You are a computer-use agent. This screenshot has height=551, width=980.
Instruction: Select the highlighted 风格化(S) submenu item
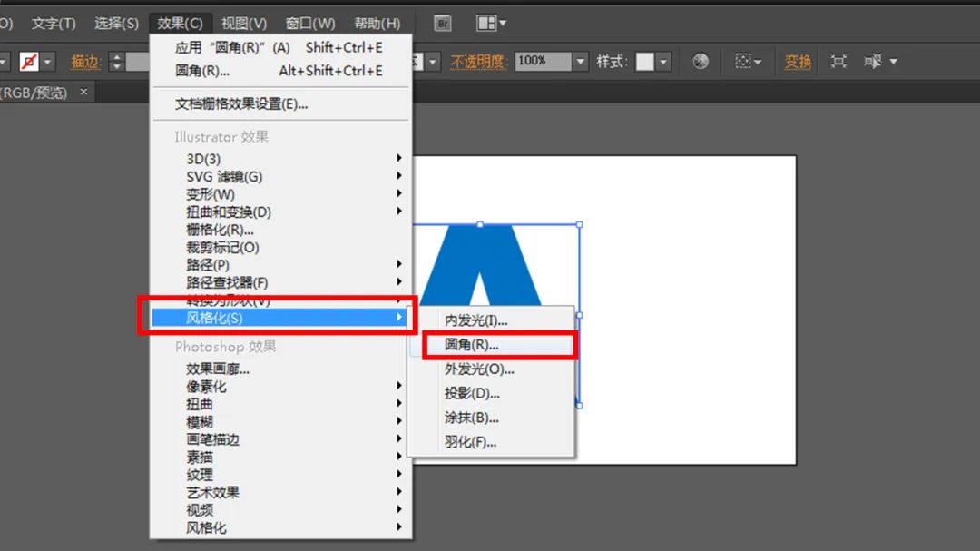coord(280,318)
